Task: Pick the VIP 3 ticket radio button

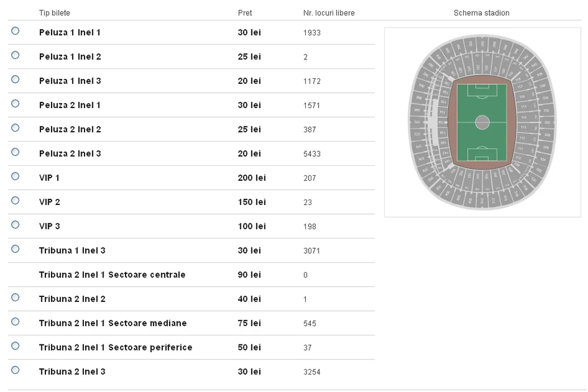Action: pyautogui.click(x=15, y=225)
